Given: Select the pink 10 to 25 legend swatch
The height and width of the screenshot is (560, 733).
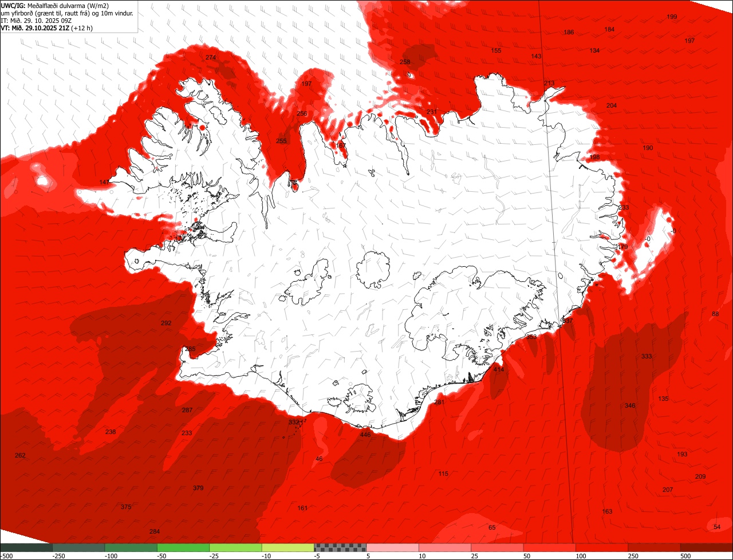Looking at the screenshot, I should coord(445,547).
